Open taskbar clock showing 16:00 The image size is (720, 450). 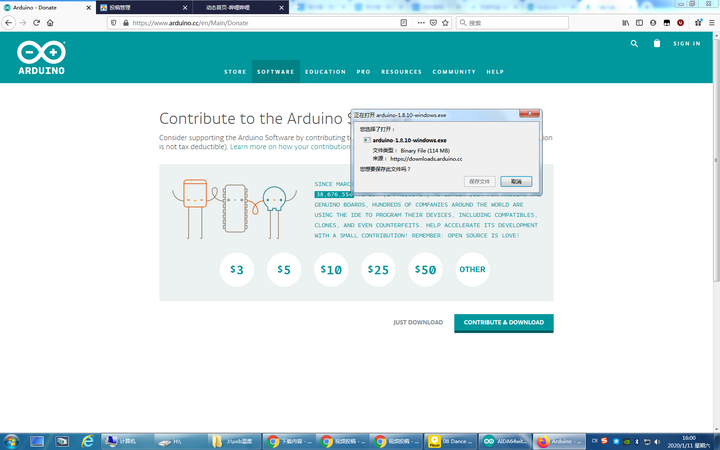690,441
